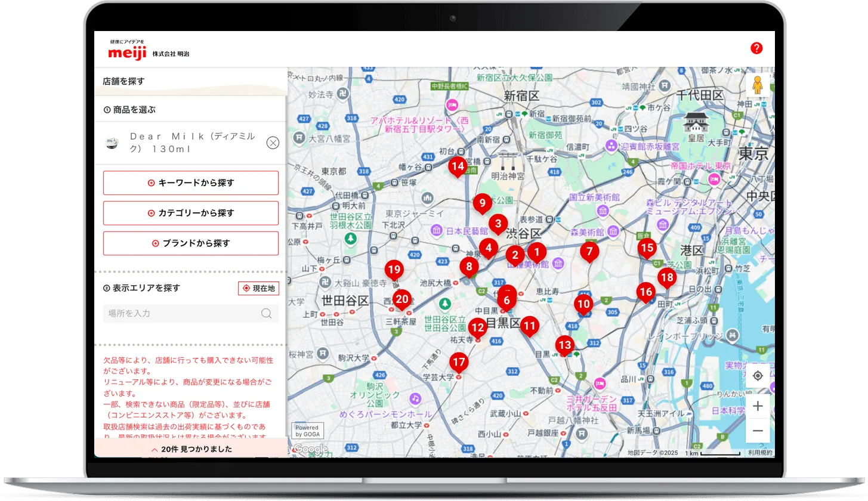Select store marker number 14
The image size is (868, 501).
(x=458, y=167)
